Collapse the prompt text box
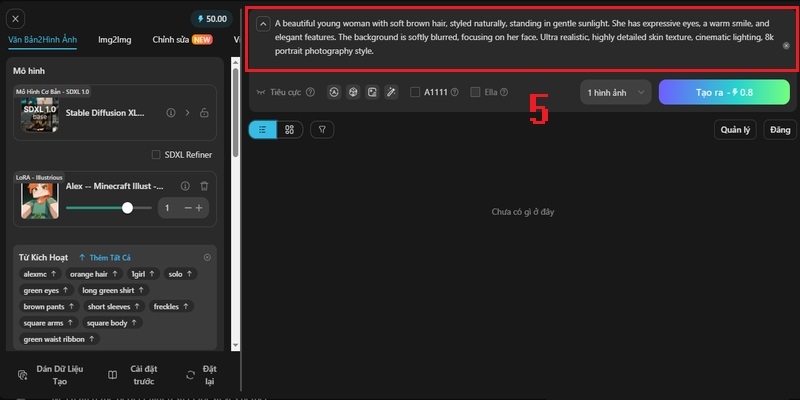 click(x=263, y=23)
